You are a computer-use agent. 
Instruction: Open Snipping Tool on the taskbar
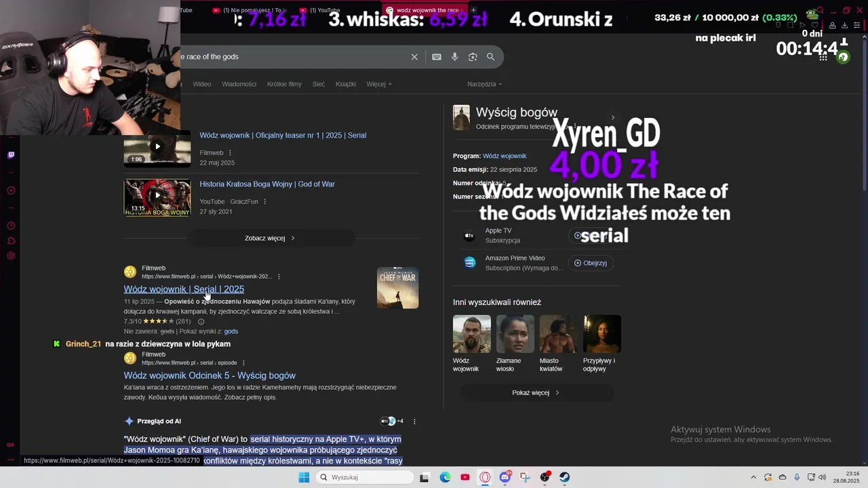coord(525,477)
